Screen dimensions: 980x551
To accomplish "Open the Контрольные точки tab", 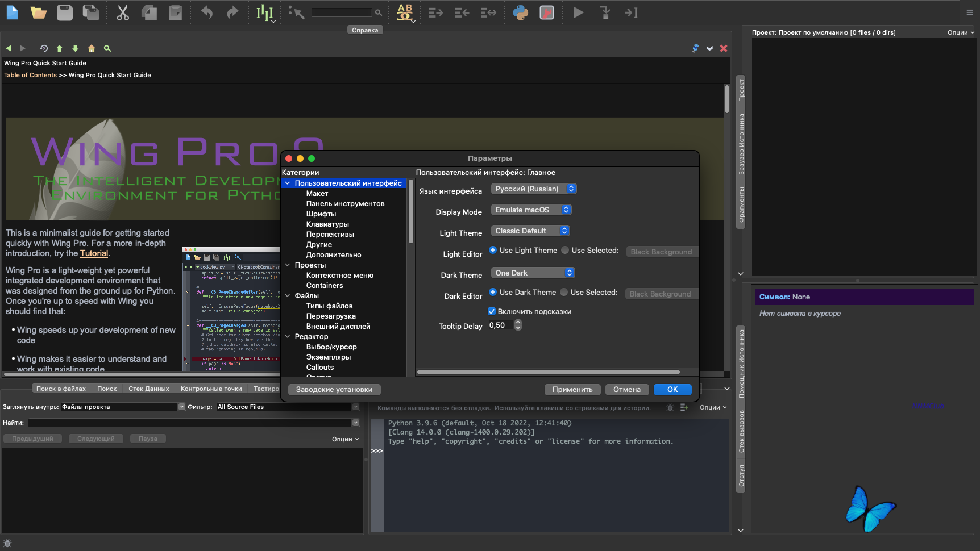I will pyautogui.click(x=211, y=389).
